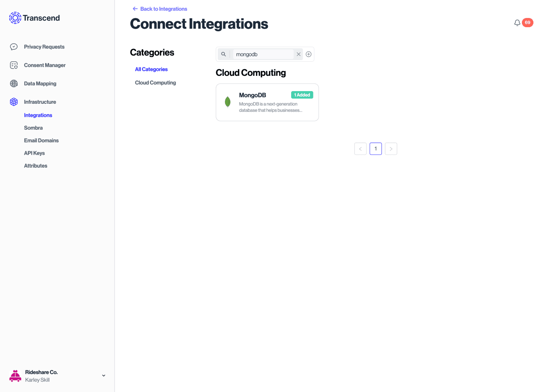Click the Transcend brand name

[41, 18]
